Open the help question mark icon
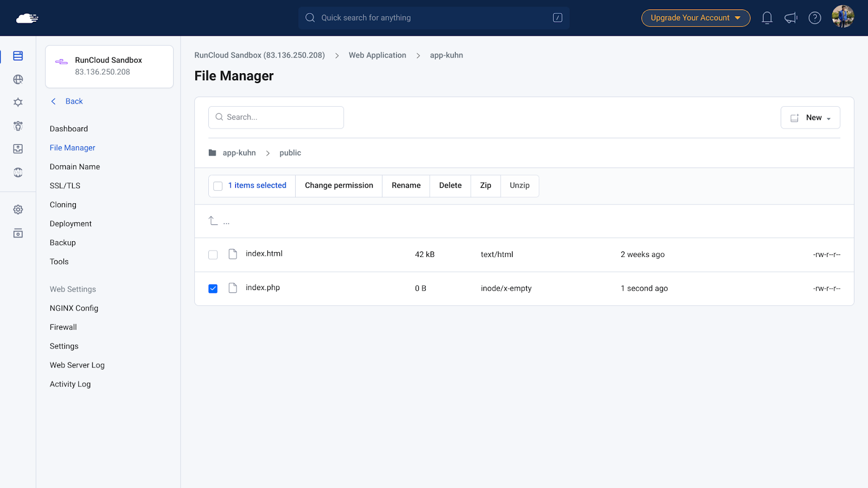 (x=815, y=18)
